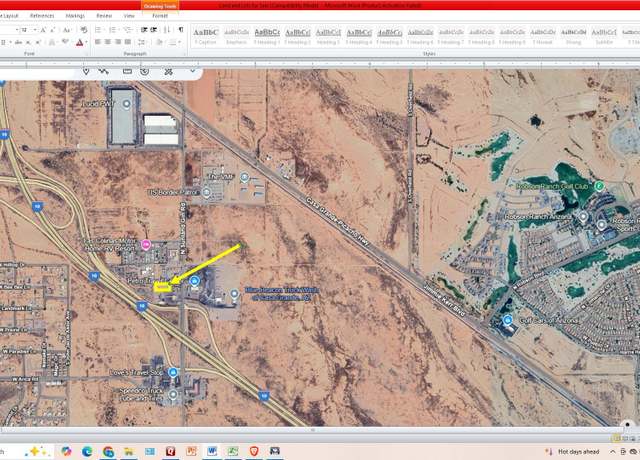
Task: Increase the paragraph indent
Action: coord(154,30)
